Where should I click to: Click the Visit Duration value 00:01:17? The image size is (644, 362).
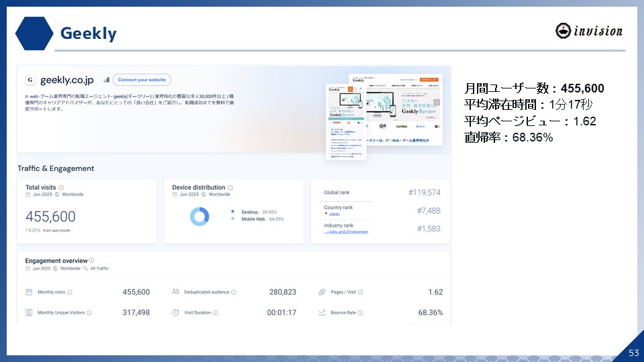(x=281, y=313)
